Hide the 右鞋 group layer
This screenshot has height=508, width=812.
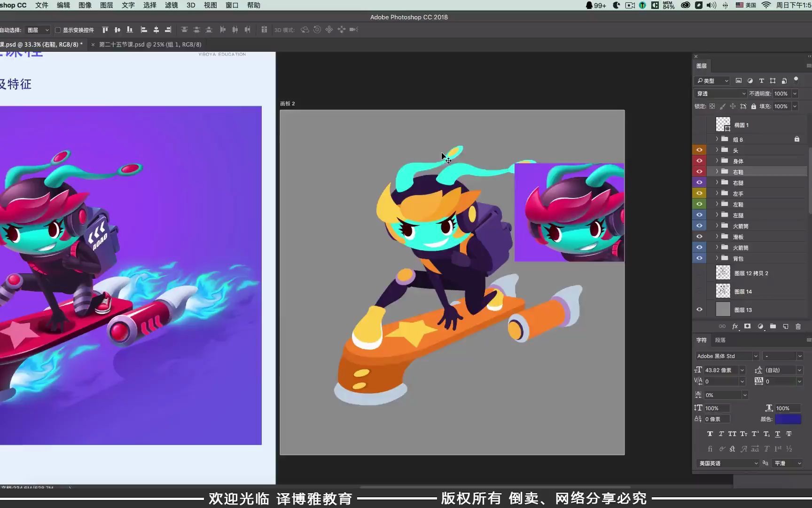tap(699, 172)
